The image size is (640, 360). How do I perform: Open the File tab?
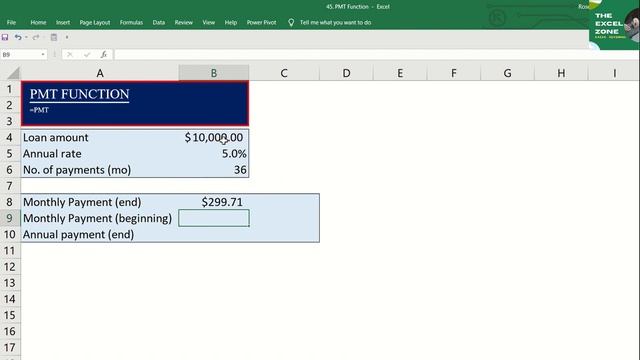[x=11, y=22]
